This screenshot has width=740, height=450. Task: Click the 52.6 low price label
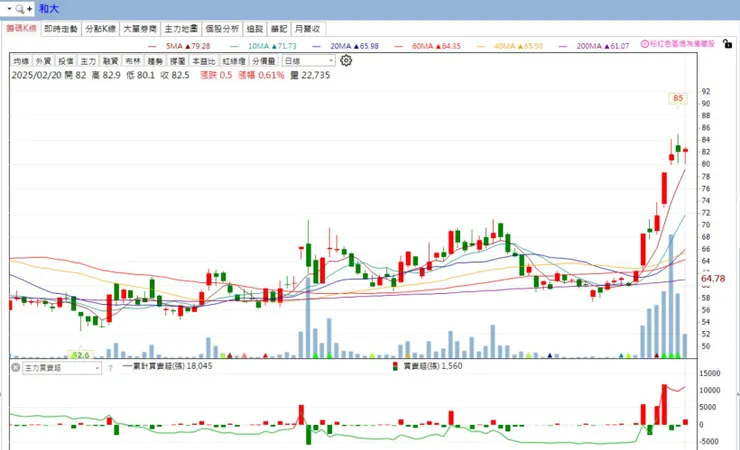[79, 355]
